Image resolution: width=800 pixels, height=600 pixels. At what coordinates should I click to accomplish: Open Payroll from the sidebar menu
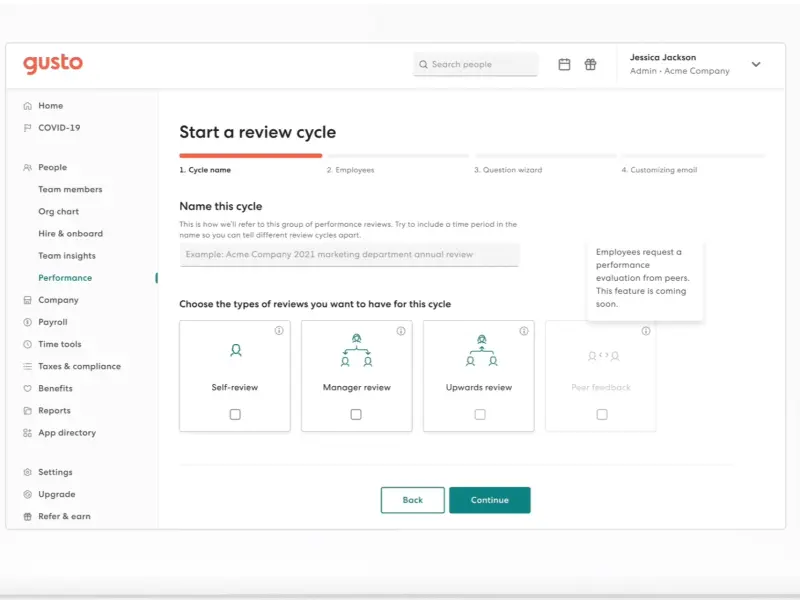click(52, 322)
